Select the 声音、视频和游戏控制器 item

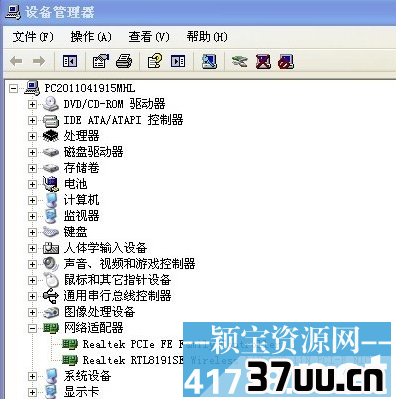pos(129,264)
